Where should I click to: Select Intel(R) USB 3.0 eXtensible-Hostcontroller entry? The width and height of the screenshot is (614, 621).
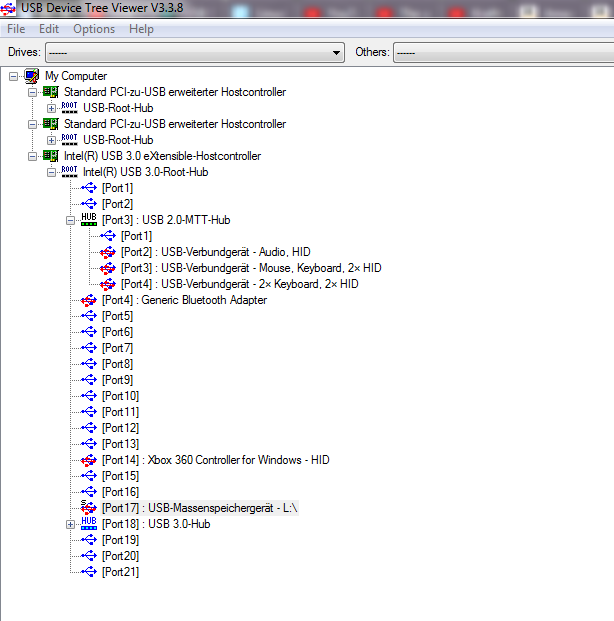click(x=162, y=156)
